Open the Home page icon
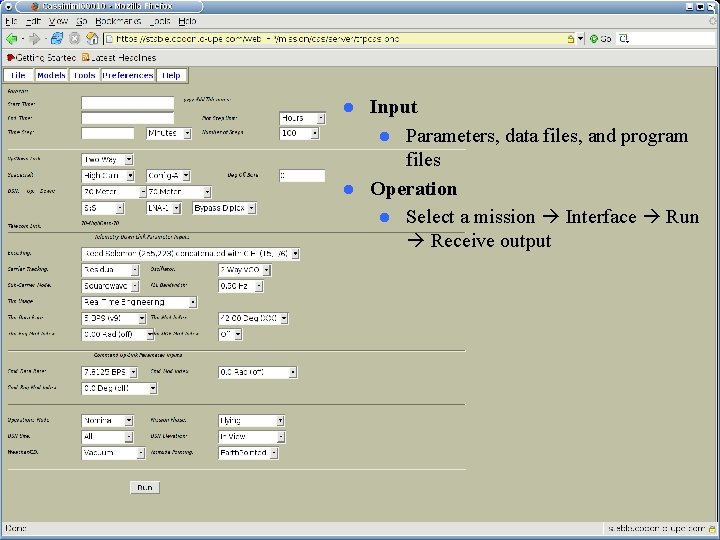 coord(92,39)
